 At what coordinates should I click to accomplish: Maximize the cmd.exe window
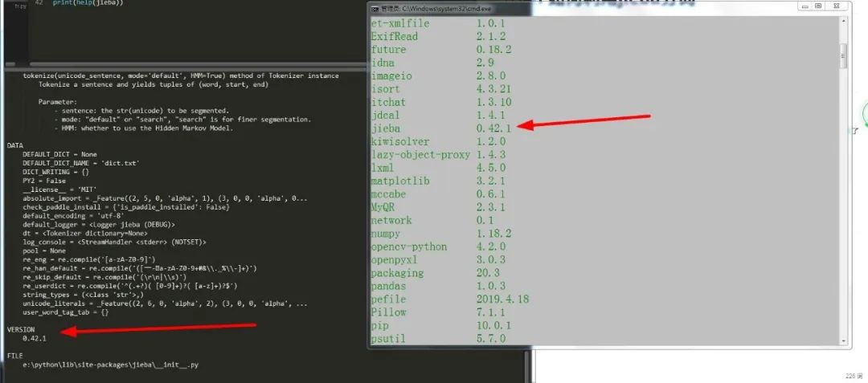pos(818,6)
